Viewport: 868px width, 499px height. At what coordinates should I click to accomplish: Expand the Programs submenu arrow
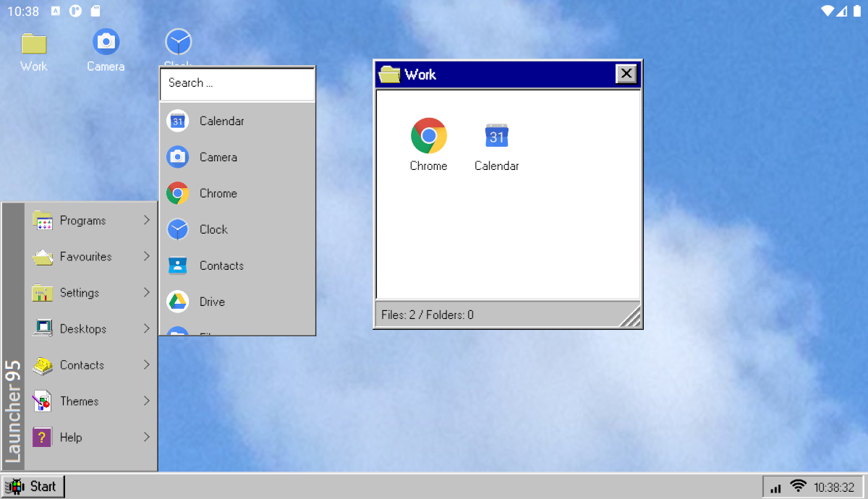(147, 221)
